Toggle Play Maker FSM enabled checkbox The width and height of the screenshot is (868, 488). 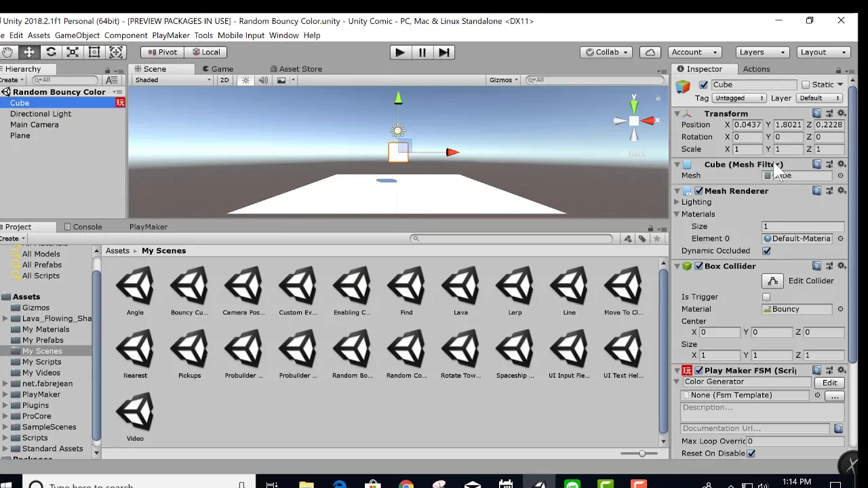click(x=698, y=371)
